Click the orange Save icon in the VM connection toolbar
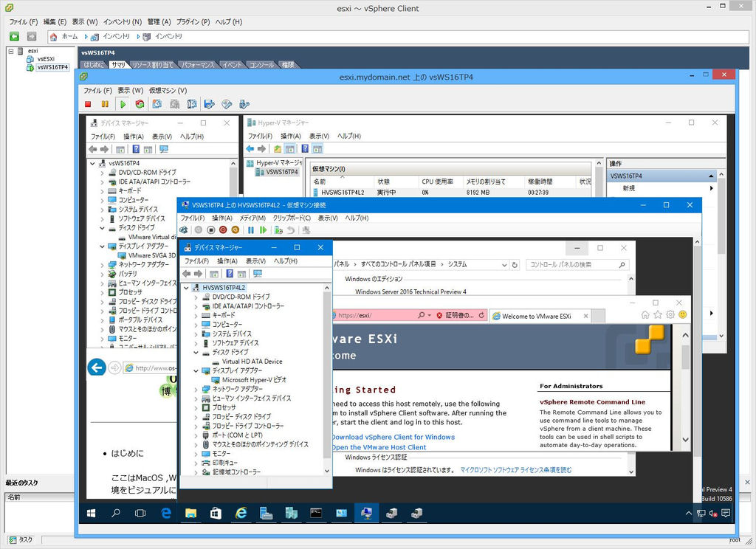The image size is (756, 549). pyautogui.click(x=236, y=230)
